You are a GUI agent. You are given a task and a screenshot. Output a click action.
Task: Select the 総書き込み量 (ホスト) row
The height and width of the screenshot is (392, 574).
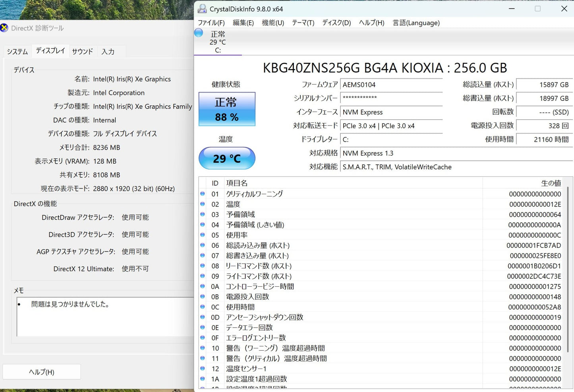(381, 256)
